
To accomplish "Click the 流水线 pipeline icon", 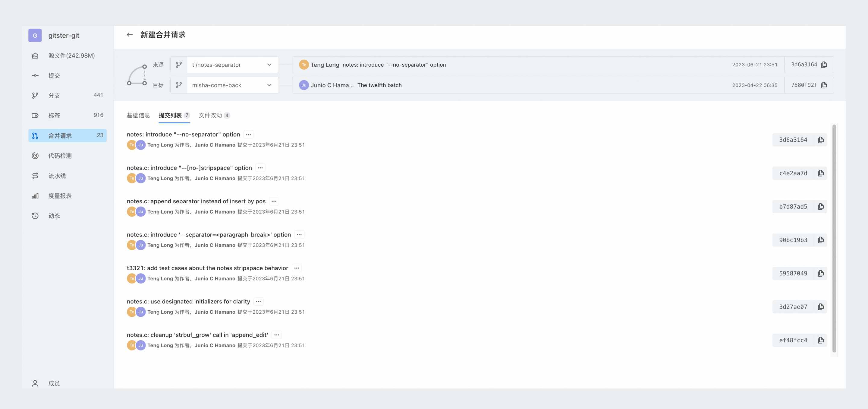I will pyautogui.click(x=35, y=176).
